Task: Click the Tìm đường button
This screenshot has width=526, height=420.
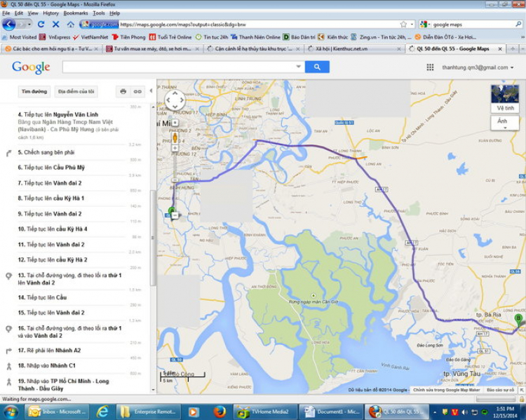Action: point(34,91)
